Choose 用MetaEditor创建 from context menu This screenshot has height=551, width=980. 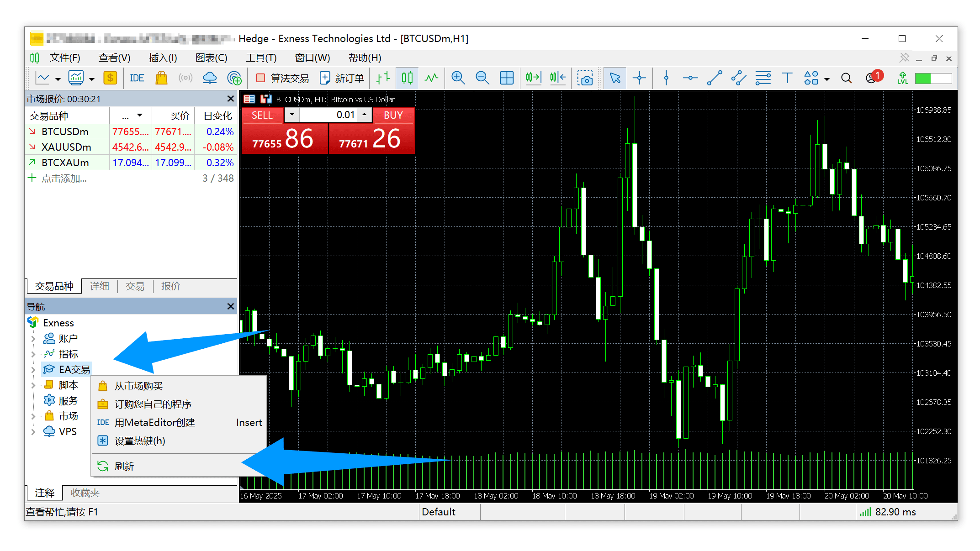(x=179, y=423)
